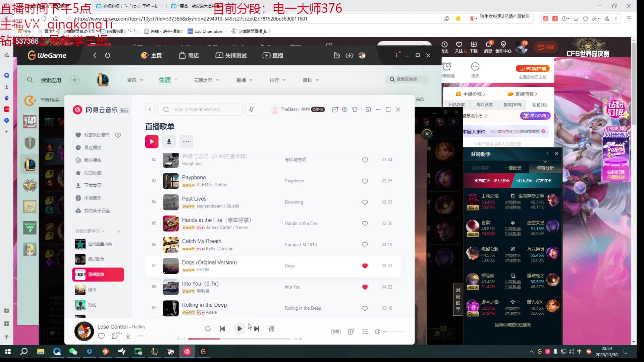Play the current song Lose Control
Screen dimensions: 644x362
[x=239, y=329]
